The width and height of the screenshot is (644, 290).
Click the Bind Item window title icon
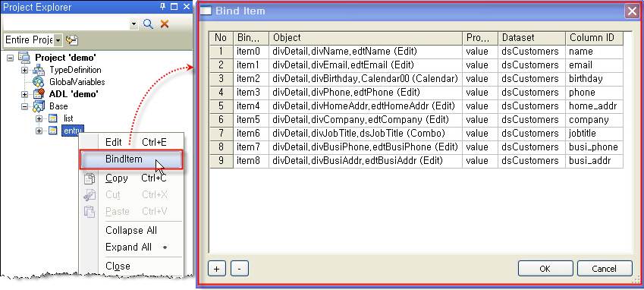(206, 11)
